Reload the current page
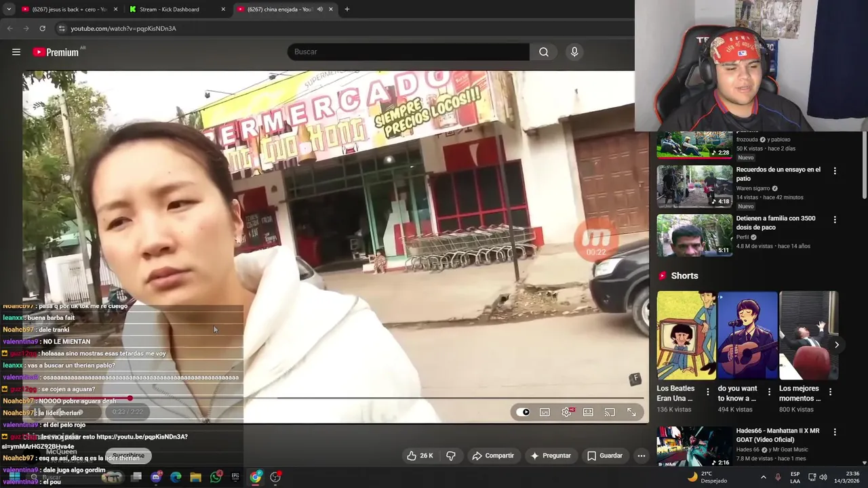 (x=42, y=28)
